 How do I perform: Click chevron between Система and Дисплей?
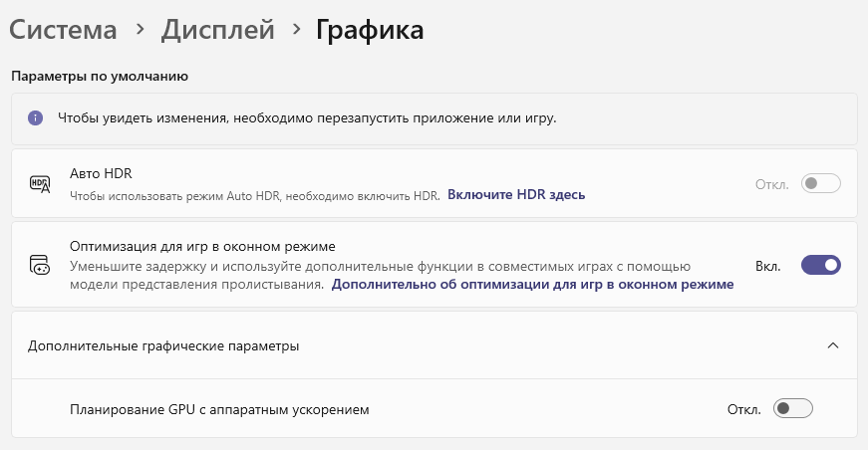coord(141,29)
